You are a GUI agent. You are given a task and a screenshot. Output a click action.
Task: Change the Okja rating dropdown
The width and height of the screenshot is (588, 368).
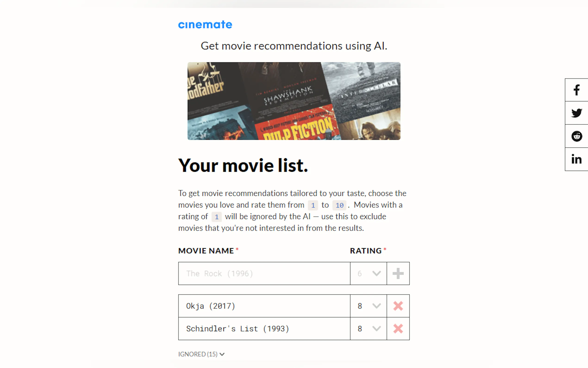coord(368,306)
